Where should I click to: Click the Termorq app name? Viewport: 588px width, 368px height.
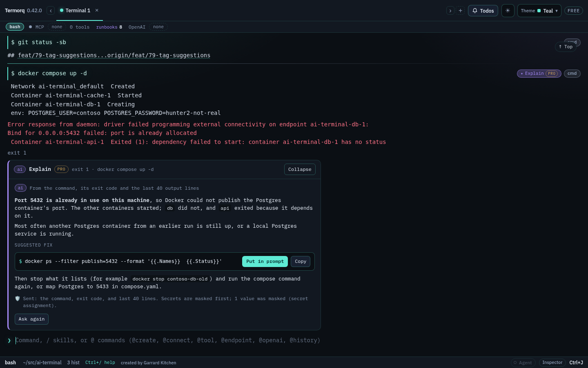[x=15, y=11]
